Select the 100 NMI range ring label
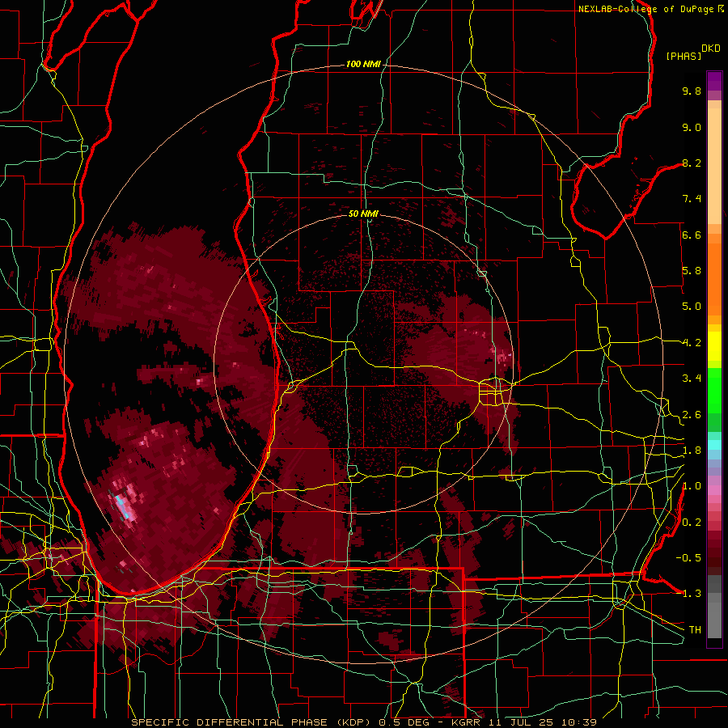The image size is (728, 728). [363, 64]
